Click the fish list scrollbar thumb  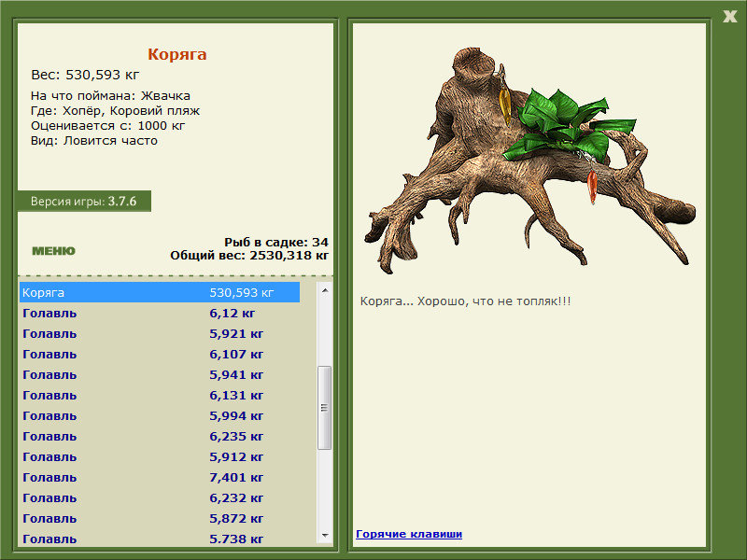tap(324, 408)
